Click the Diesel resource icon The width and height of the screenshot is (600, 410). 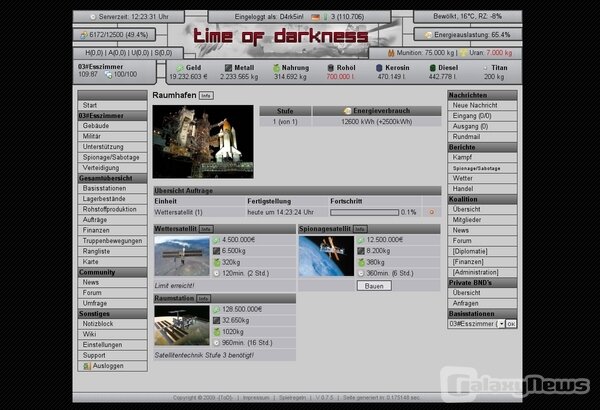click(433, 68)
